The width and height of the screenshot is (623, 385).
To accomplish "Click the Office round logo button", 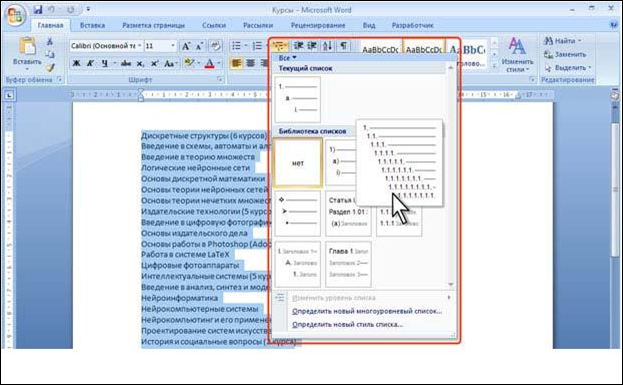I will tap(15, 15).
